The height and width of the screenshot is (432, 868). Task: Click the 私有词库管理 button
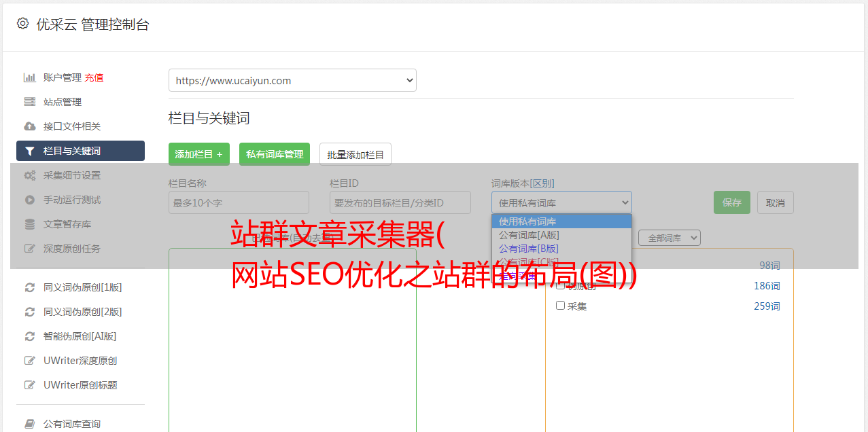275,154
